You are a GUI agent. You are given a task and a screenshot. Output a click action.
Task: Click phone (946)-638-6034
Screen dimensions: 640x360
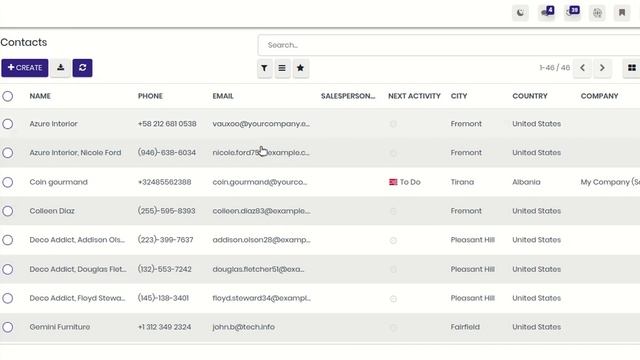point(167,153)
